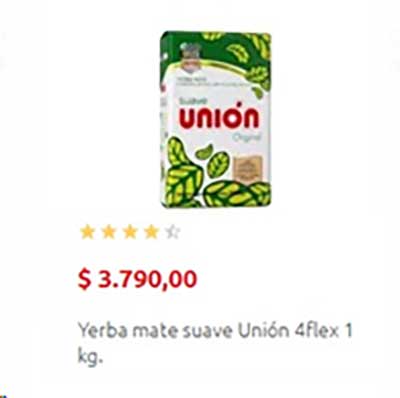The image size is (400, 398).
Task: Open the Unión yerba mate product image
Action: coord(216,119)
